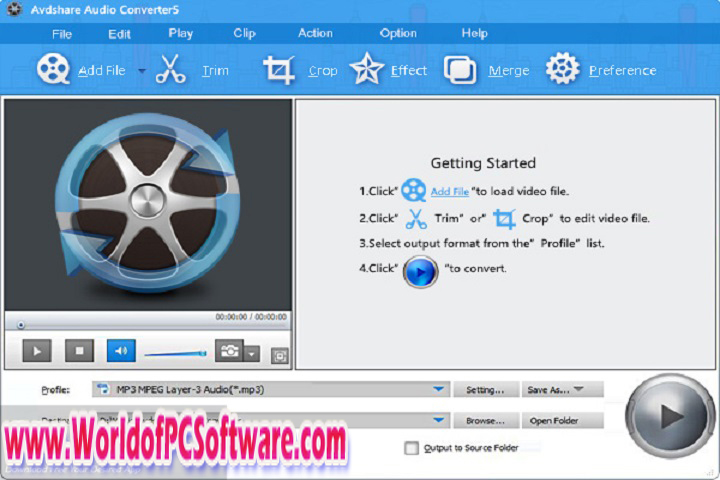Open the File menu
Viewport: 720px width, 480px height.
click(x=62, y=34)
